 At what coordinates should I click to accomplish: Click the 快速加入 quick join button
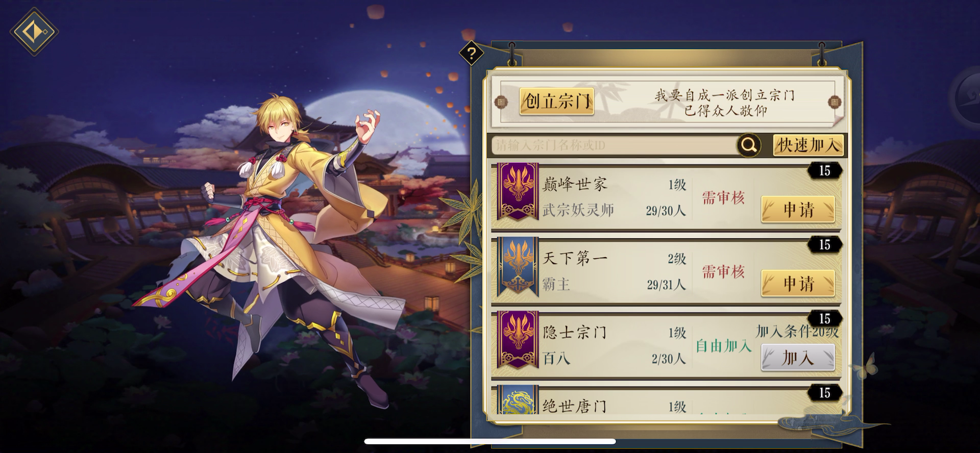pyautogui.click(x=808, y=145)
